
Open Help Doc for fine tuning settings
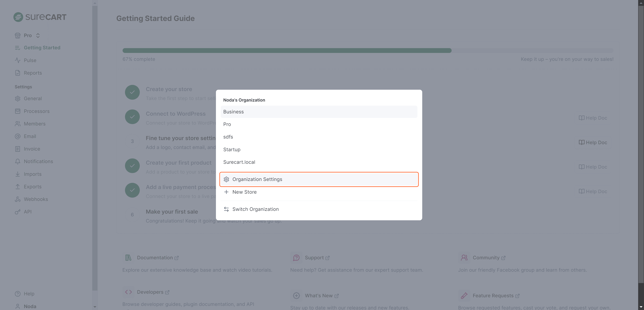pos(593,142)
